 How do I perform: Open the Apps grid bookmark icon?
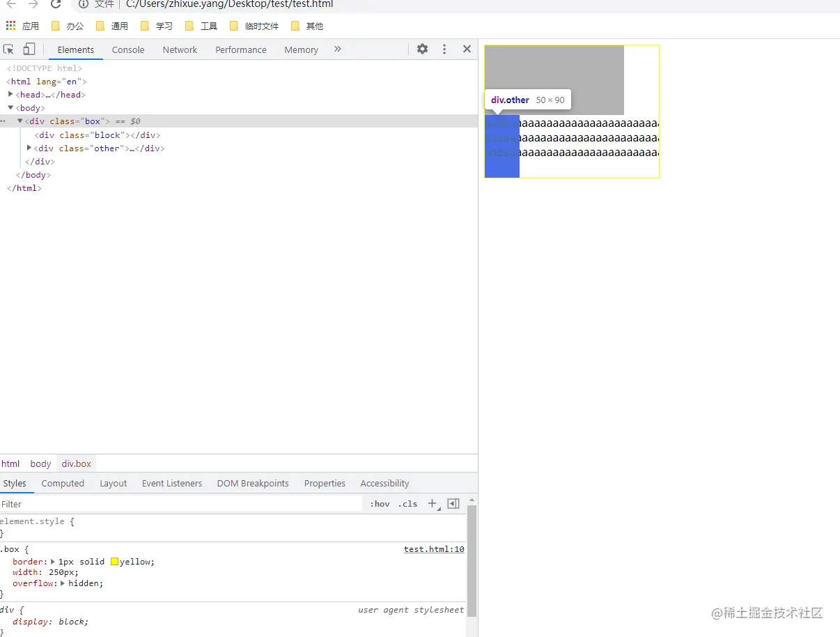pos(10,26)
